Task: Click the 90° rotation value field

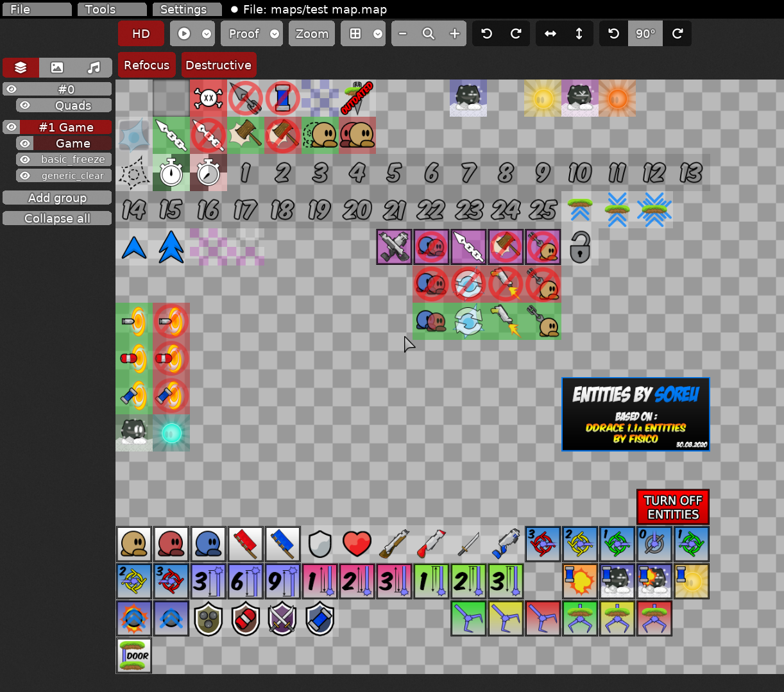Action: tap(645, 34)
